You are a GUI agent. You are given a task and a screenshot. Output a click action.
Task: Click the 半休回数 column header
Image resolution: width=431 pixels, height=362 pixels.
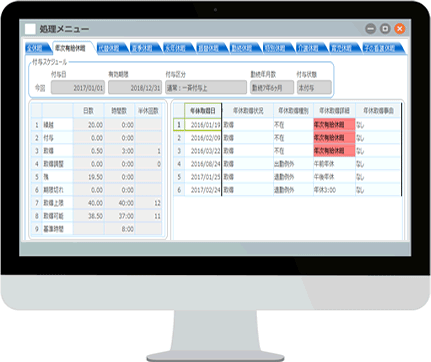(x=148, y=111)
